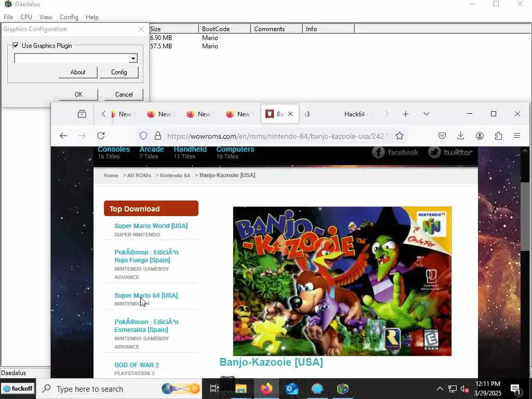Open Task View on the taskbar

coord(215,389)
